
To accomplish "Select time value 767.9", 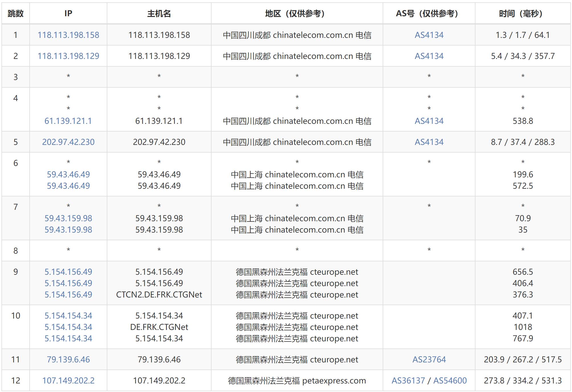I will [x=523, y=338].
